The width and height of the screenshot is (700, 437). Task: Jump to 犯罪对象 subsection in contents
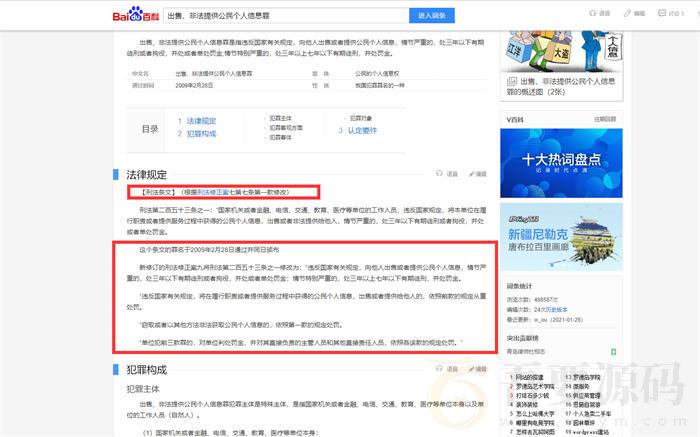361,118
